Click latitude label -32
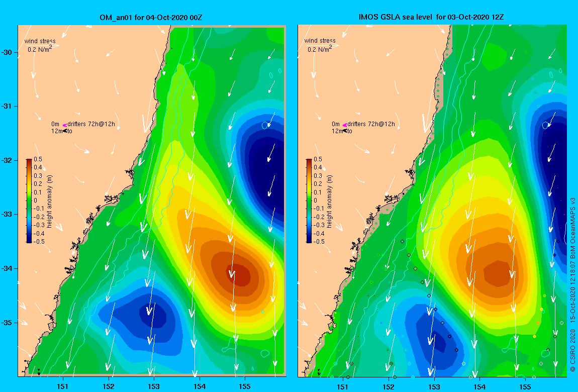 [x=7, y=160]
